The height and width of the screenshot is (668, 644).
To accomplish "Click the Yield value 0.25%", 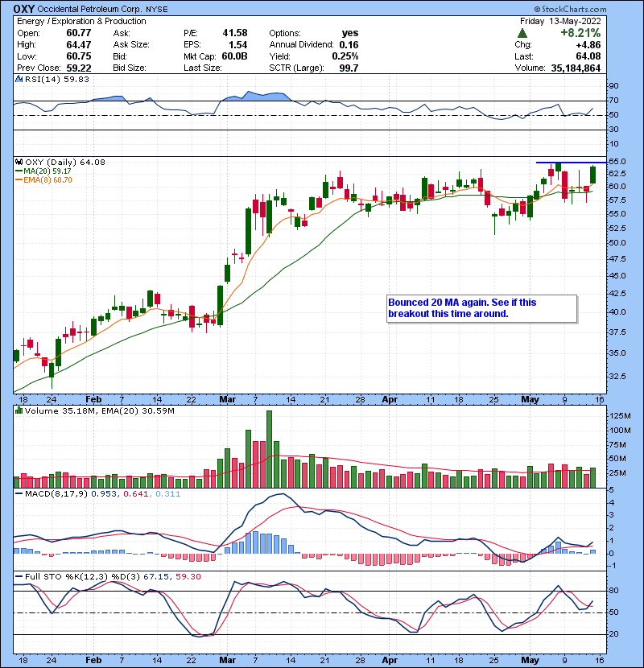I will tap(345, 56).
